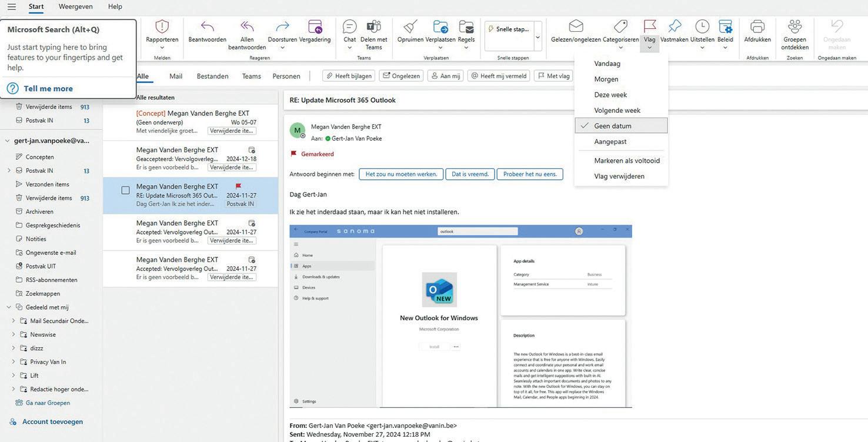The image size is (868, 442).
Task: Click the Groepen ontdekken icon
Action: (x=795, y=26)
